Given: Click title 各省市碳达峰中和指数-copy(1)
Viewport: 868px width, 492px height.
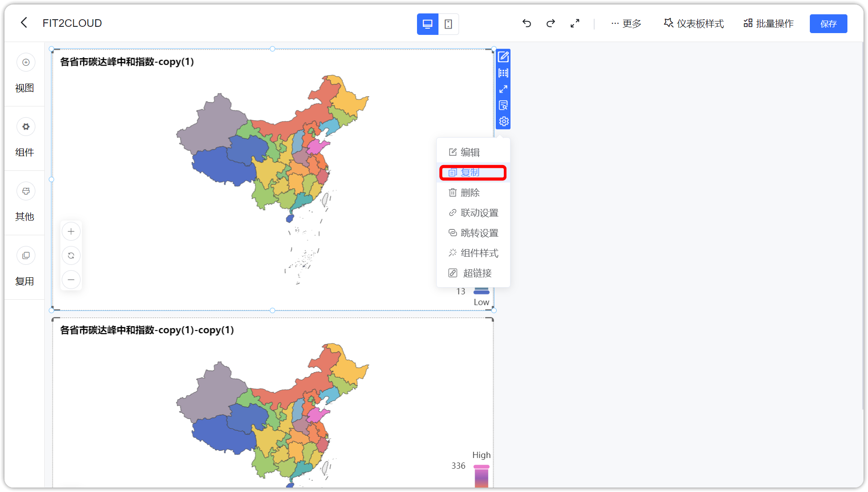Looking at the screenshot, I should click(127, 62).
